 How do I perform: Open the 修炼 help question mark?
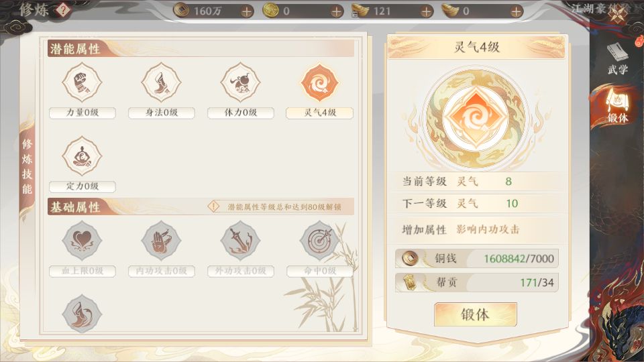(63, 10)
